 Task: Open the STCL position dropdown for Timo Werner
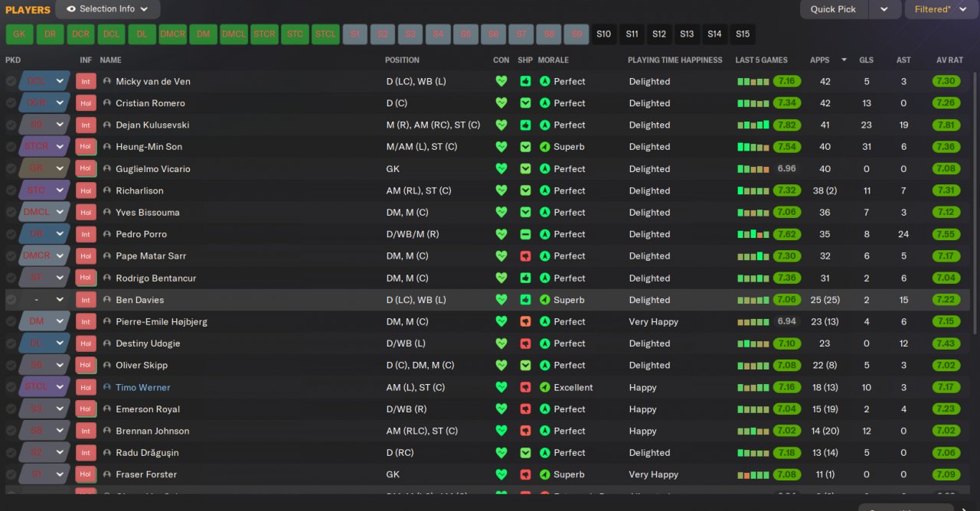[44, 388]
